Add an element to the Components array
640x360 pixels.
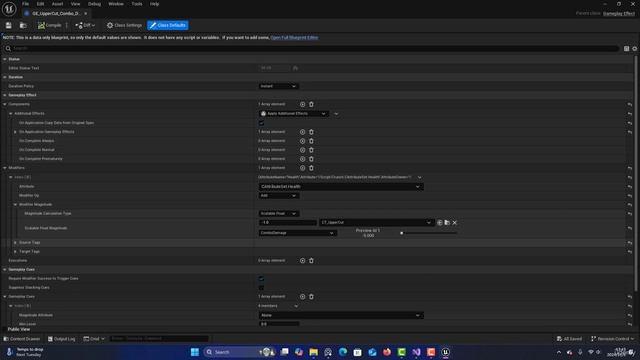(x=302, y=104)
